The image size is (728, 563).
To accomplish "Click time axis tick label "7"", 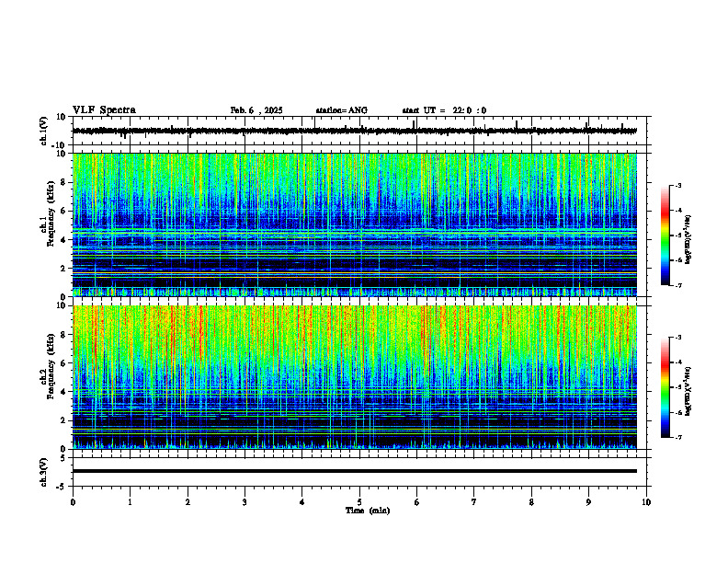I will click(474, 502).
